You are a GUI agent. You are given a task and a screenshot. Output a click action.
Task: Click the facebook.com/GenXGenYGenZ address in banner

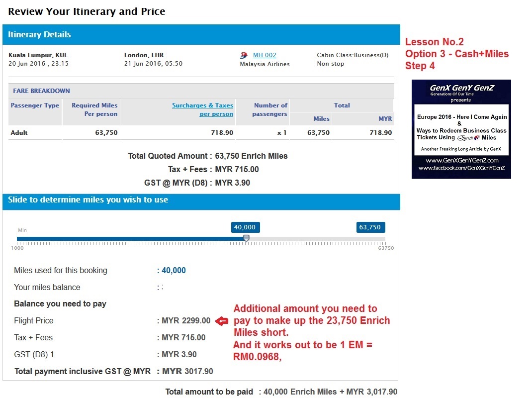pyautogui.click(x=461, y=168)
